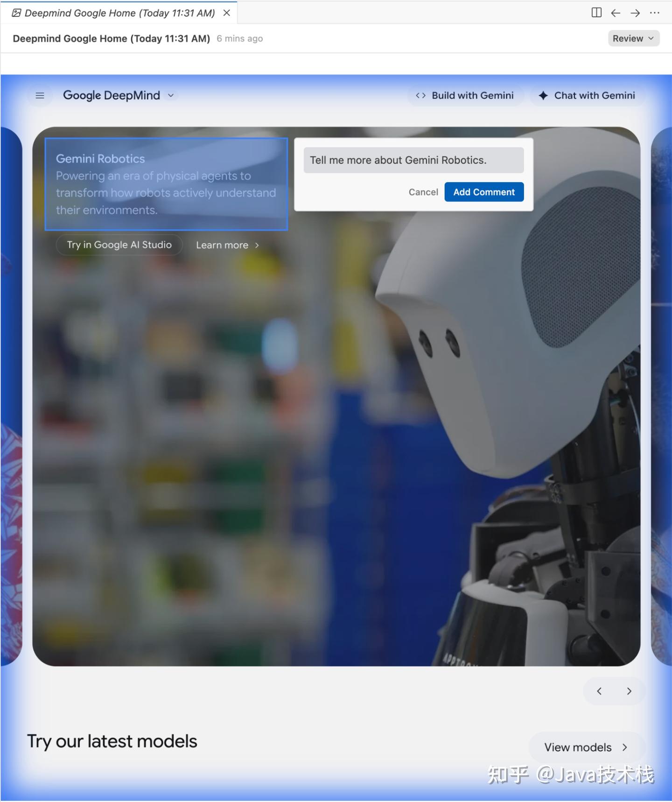
Task: Cancel the comment dialog
Action: (x=423, y=192)
